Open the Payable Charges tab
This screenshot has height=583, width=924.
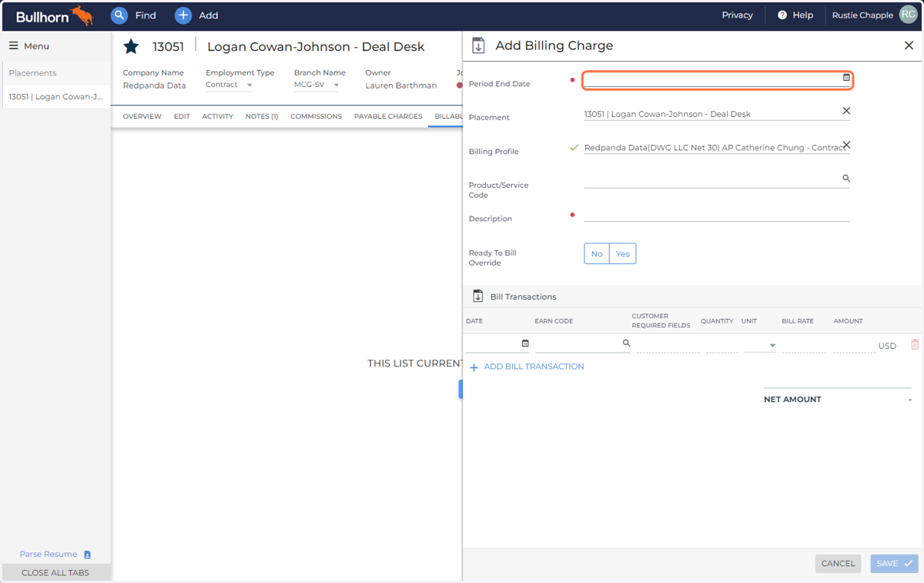tap(388, 116)
